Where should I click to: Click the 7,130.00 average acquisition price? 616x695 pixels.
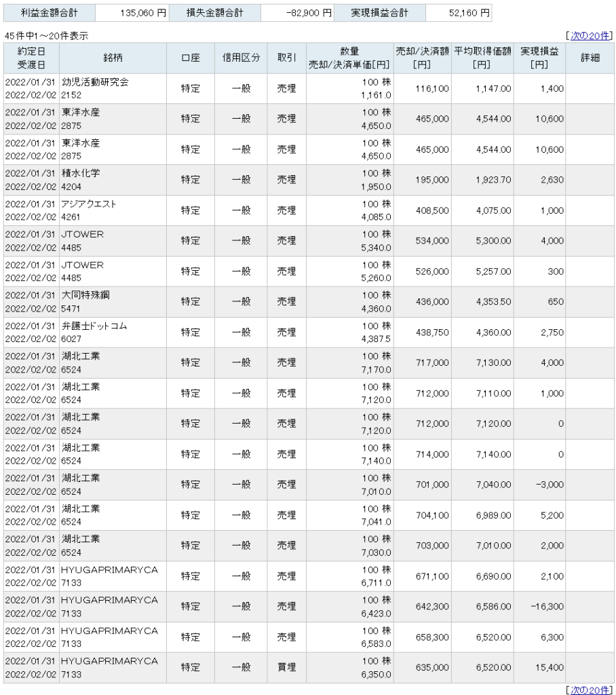tap(493, 362)
